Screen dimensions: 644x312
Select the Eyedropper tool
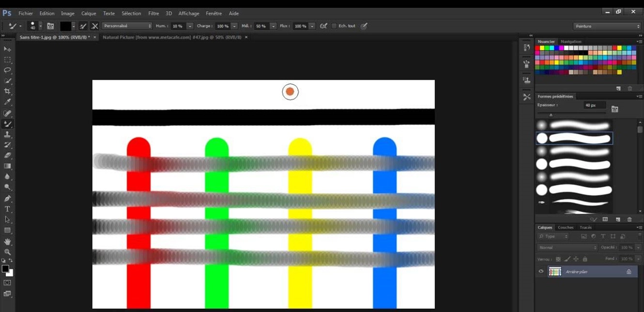click(7, 102)
